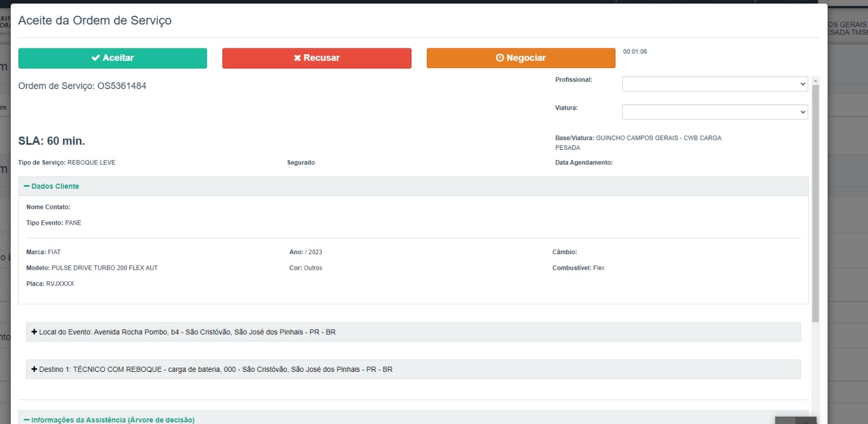Expand the Destino 1 panel
The image size is (868, 424).
pos(413,369)
